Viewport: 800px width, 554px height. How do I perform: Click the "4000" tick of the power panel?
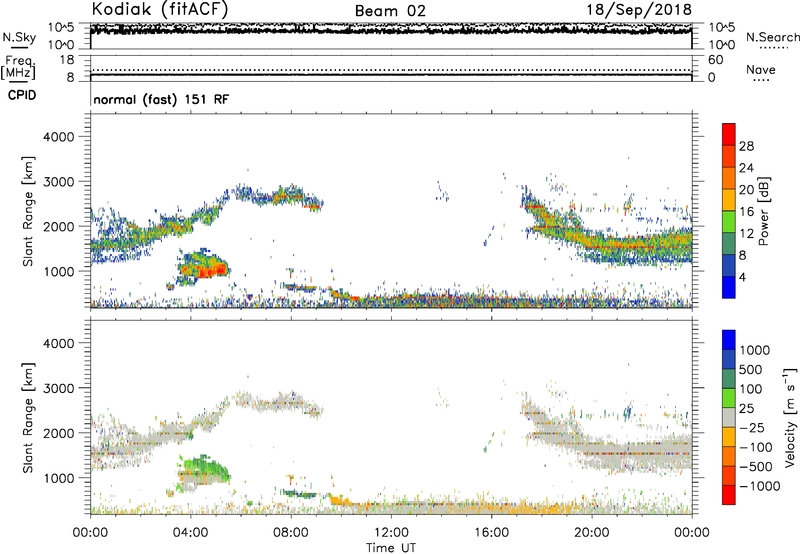click(x=59, y=137)
